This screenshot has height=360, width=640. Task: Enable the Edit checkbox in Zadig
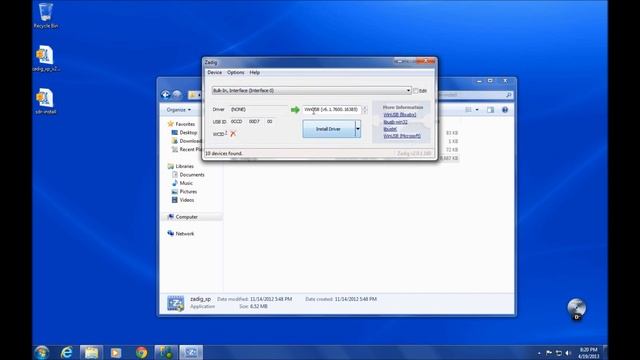(x=416, y=91)
